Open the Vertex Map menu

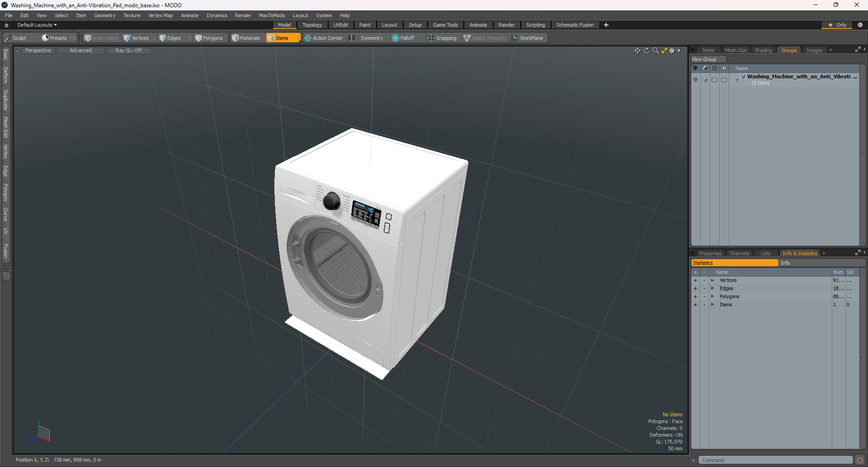tap(160, 15)
